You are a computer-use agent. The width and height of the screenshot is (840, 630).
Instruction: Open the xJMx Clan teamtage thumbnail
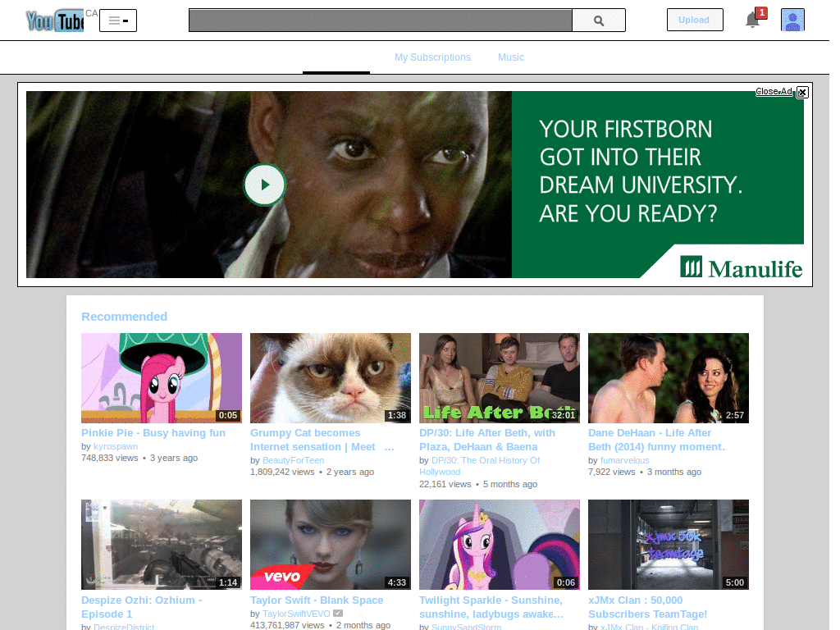[669, 545]
